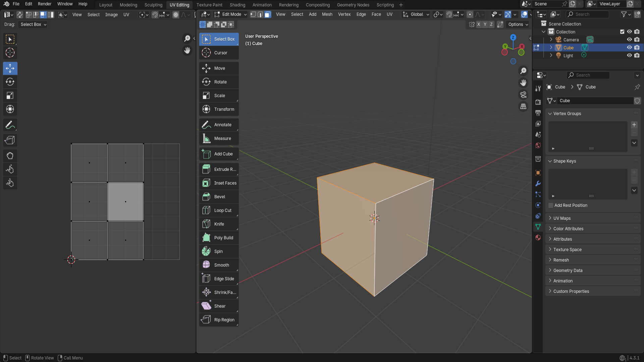Hide the Camera in viewport

tap(629, 40)
